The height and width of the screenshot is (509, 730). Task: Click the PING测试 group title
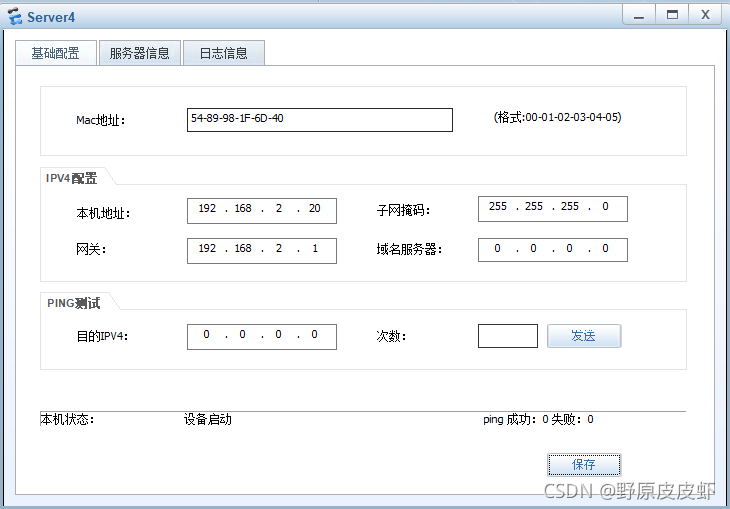click(x=74, y=303)
